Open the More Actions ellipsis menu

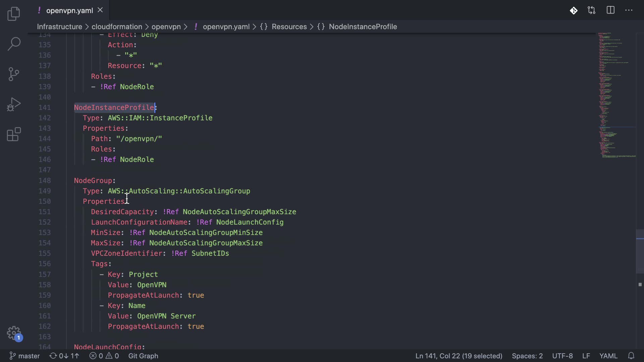click(x=629, y=10)
